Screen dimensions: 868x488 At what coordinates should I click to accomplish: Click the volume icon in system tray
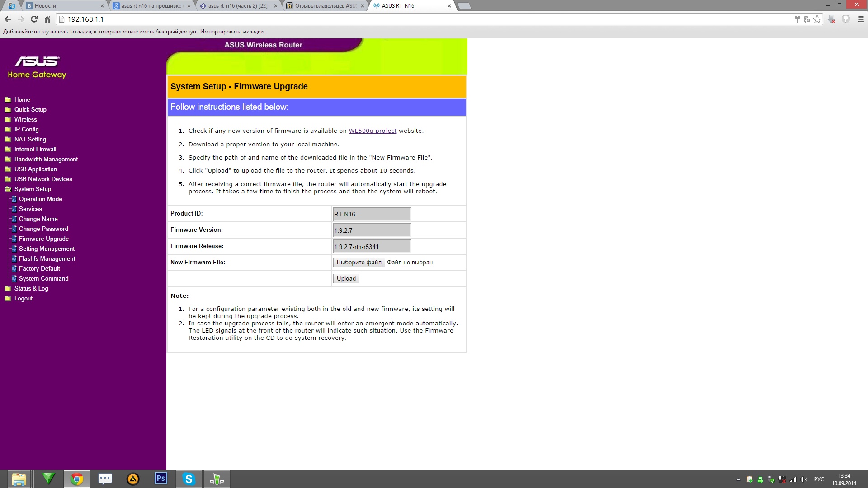[803, 479]
